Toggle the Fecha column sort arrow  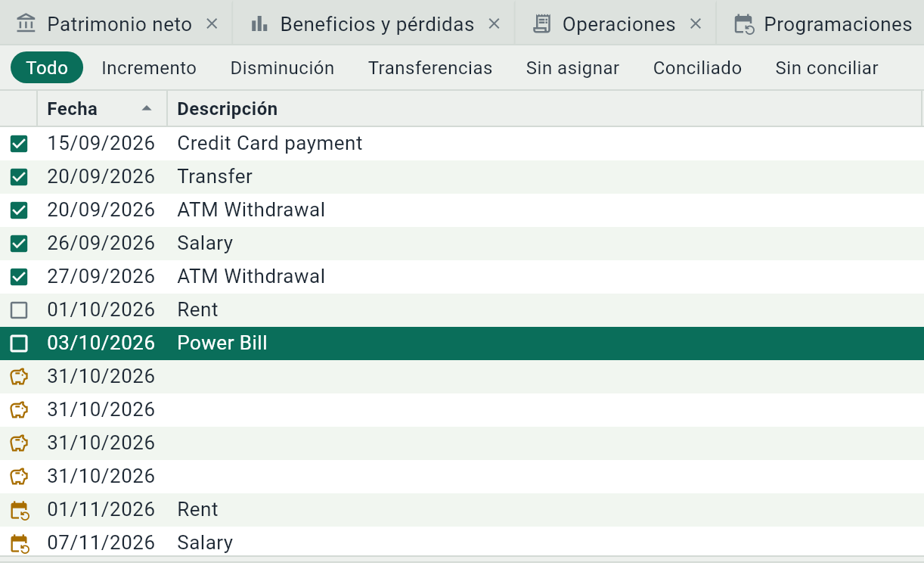(147, 109)
